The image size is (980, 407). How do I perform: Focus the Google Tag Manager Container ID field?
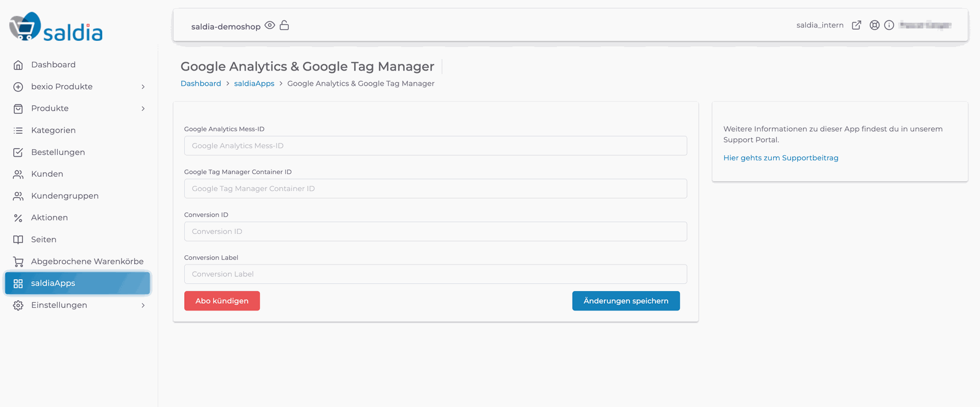point(435,188)
